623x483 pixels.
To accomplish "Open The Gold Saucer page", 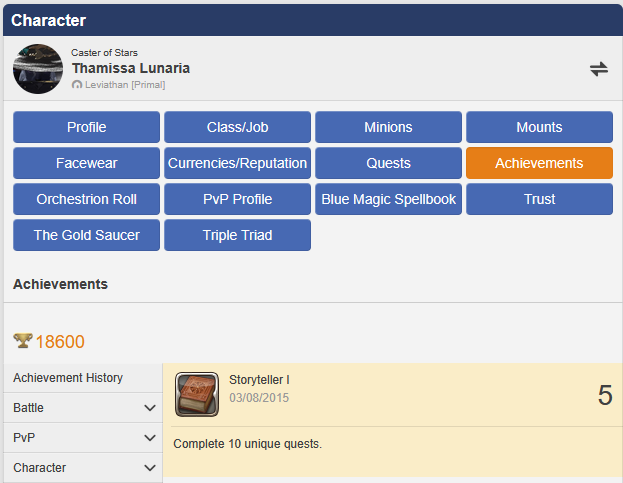I will tap(87, 235).
